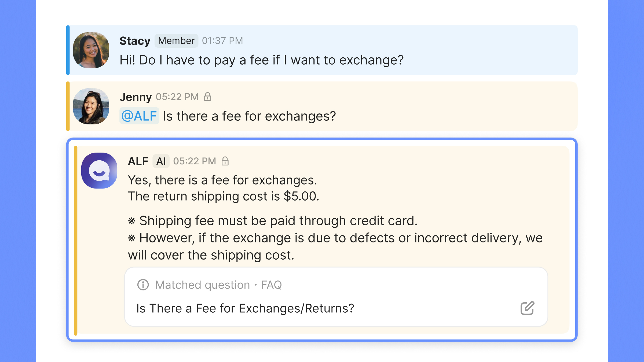
Task: Click Jenny's name in the internal note
Action: [136, 97]
